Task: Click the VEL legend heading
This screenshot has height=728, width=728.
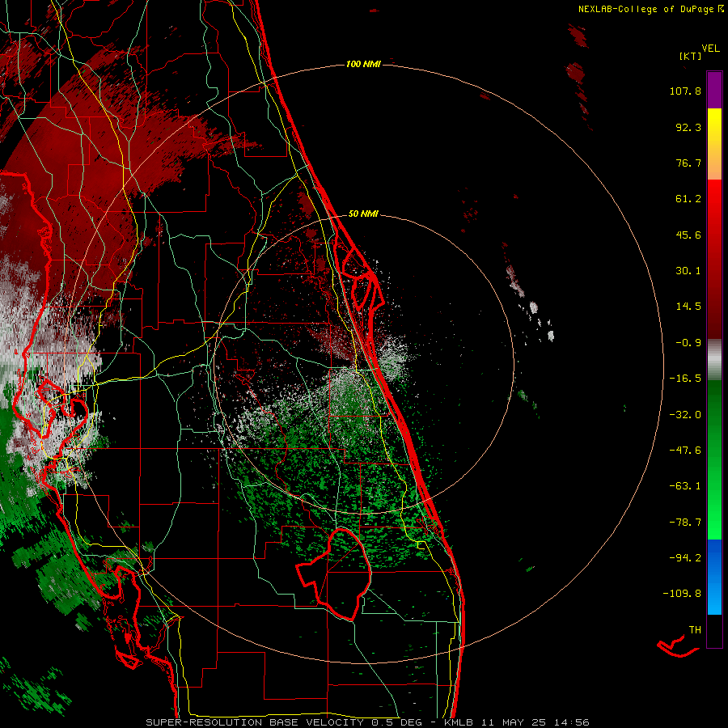Action: click(710, 48)
